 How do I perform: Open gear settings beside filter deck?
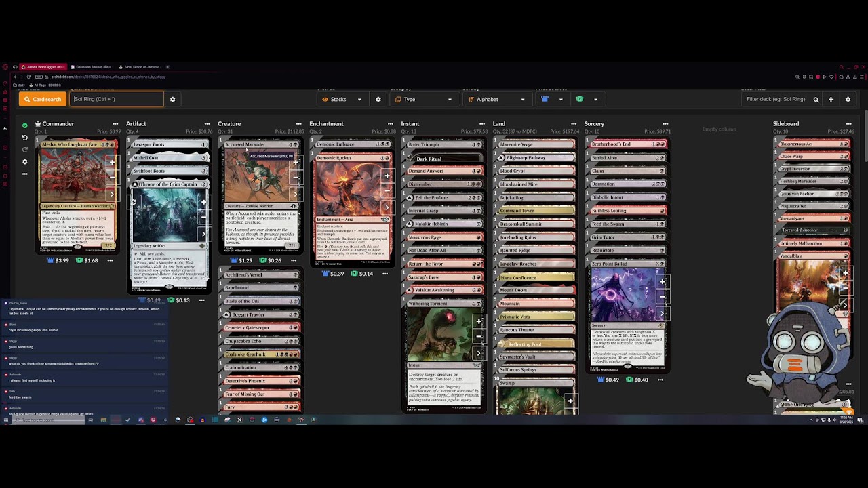pyautogui.click(x=848, y=99)
